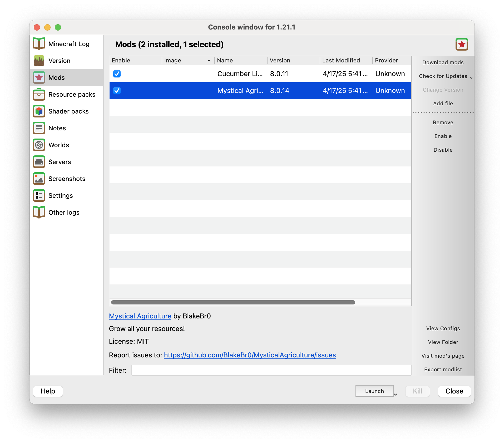Open the Screenshots picture icon

tap(39, 179)
